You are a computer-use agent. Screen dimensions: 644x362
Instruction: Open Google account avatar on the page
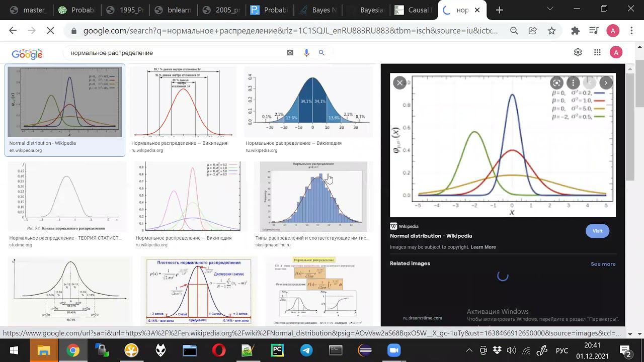point(616,52)
